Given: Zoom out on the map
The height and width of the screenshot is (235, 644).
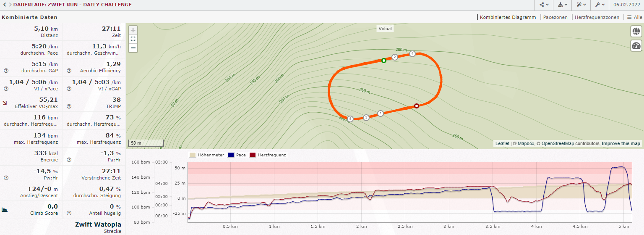Looking at the screenshot, I should click(x=133, y=48).
